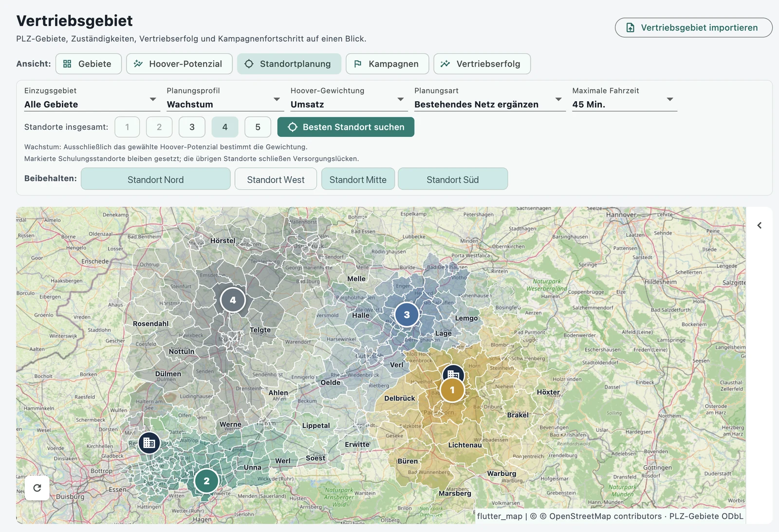The width and height of the screenshot is (779, 532).
Task: Select the Standortplanung view
Action: (289, 64)
